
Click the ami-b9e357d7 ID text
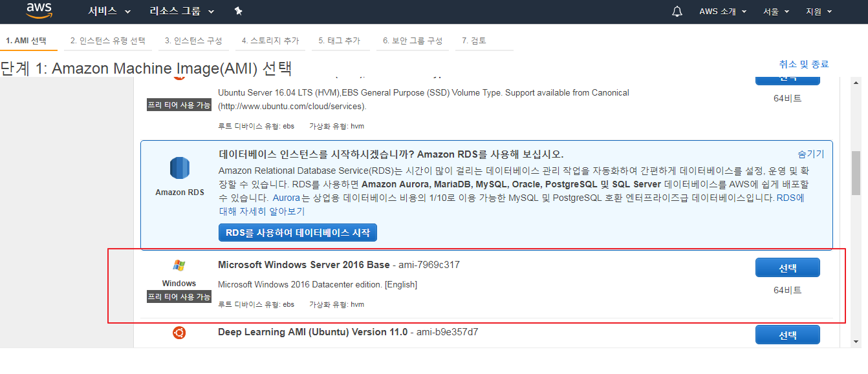446,332
